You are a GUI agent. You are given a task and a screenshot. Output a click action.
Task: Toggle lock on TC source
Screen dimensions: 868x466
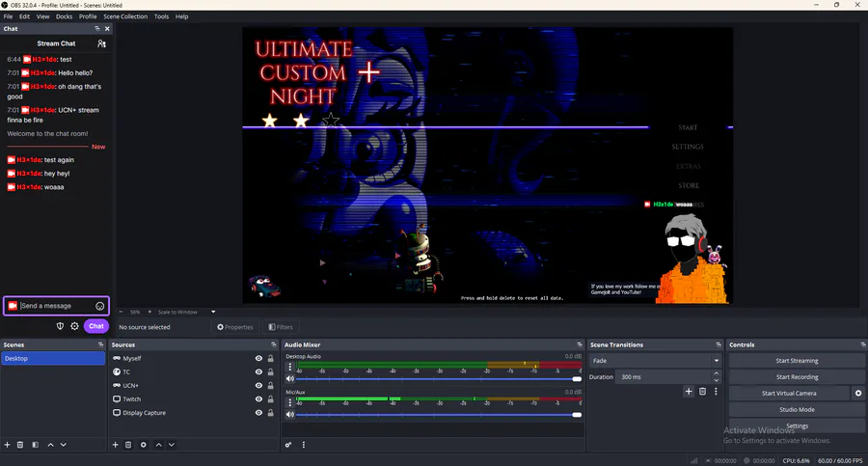pos(271,371)
